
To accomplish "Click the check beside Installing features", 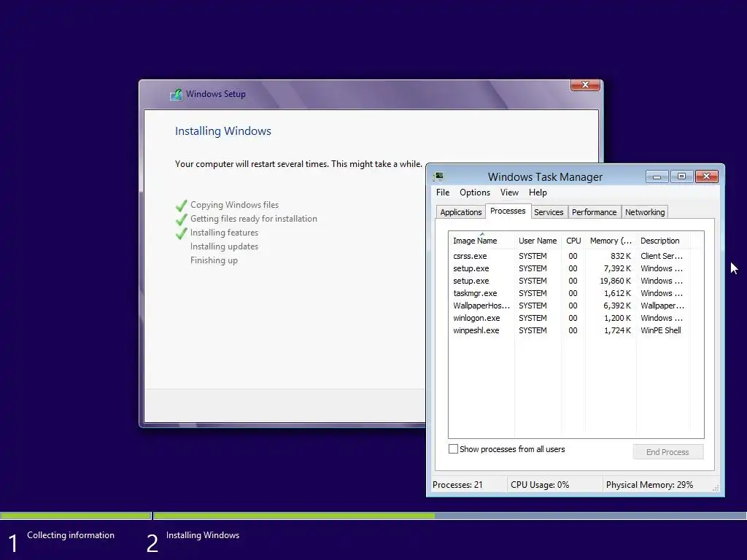I will click(x=182, y=233).
